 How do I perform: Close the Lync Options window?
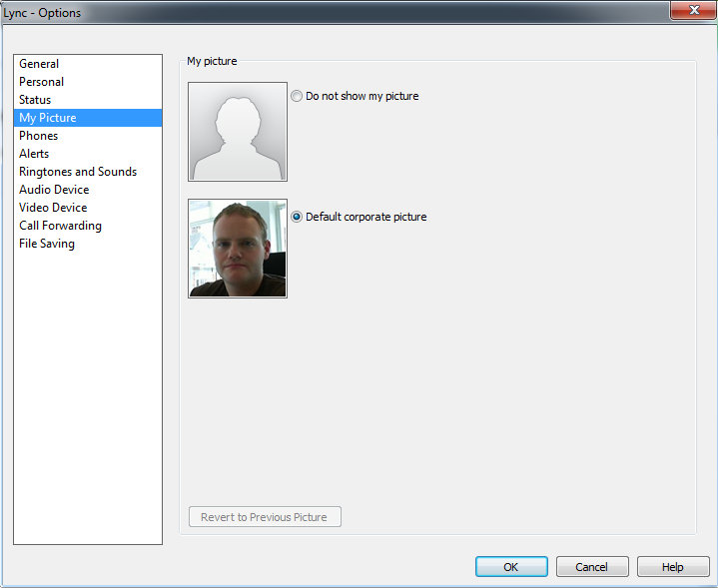[693, 10]
